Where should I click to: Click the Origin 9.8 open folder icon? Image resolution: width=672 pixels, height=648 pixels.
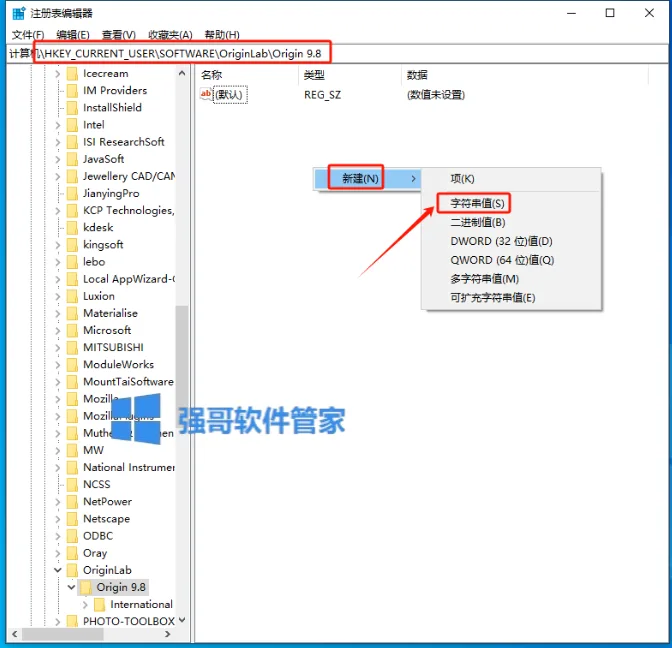[x=86, y=588]
